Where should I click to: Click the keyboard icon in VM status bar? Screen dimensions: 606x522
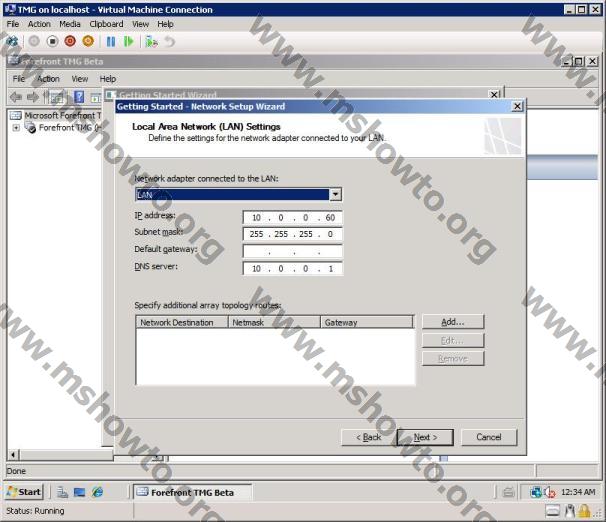point(553,511)
